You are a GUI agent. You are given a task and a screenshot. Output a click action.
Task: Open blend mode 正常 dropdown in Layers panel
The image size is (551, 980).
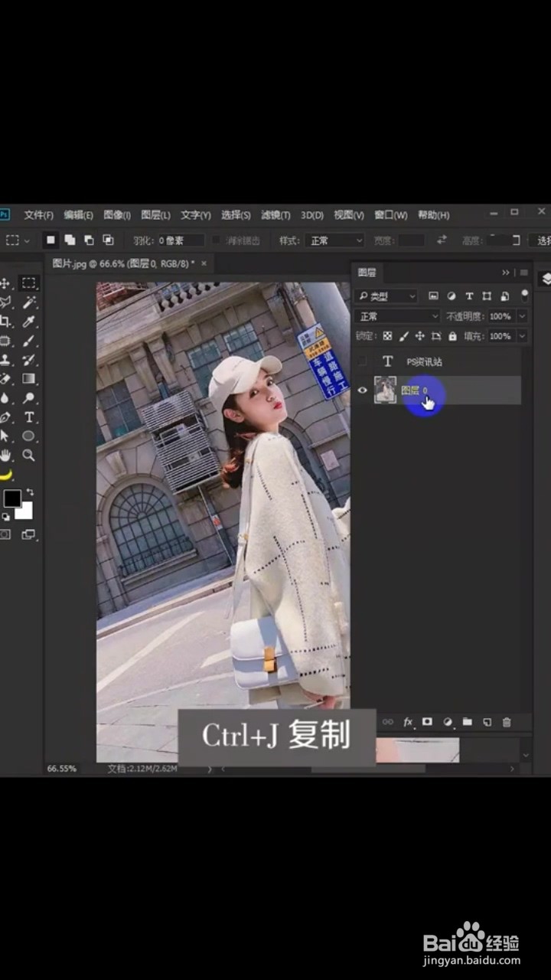pos(397,316)
